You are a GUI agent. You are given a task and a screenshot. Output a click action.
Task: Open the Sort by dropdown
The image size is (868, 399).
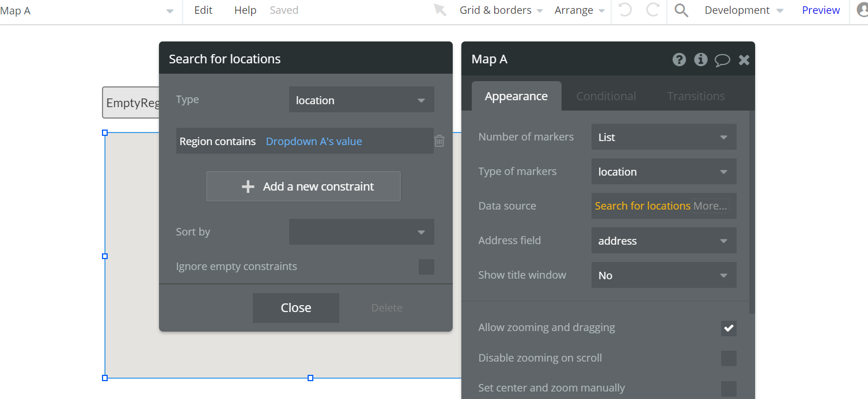pos(361,232)
